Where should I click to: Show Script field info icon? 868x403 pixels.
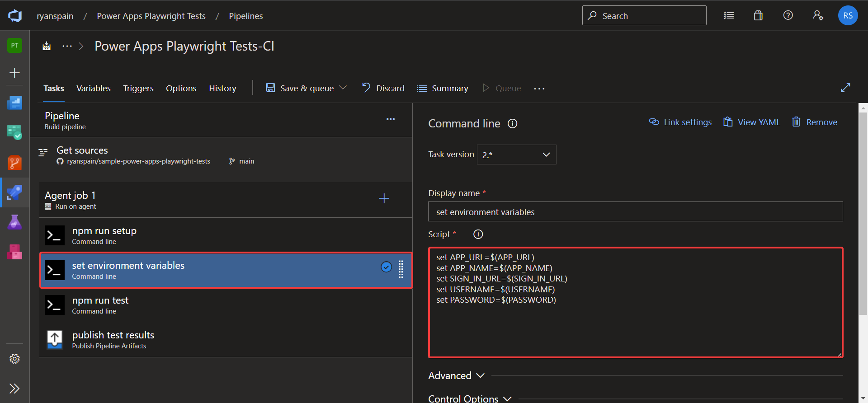(478, 234)
